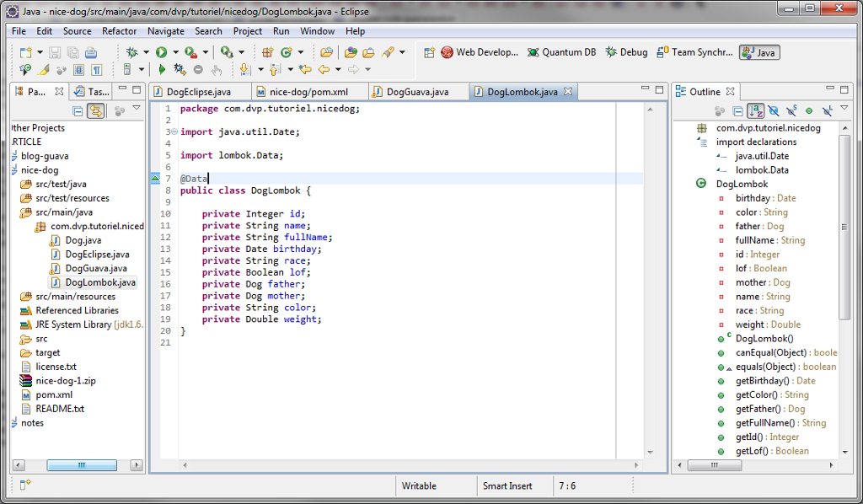Click the Print icon in toolbar

pos(91,52)
